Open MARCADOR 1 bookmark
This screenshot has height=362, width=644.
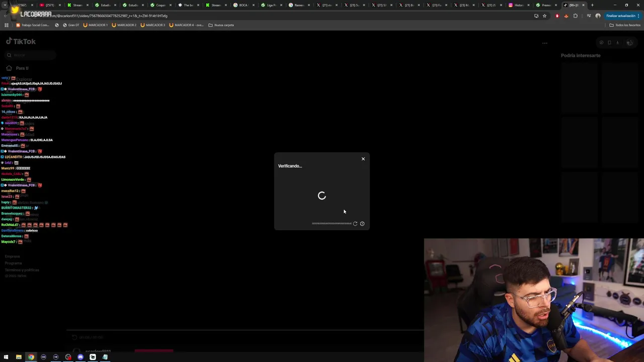point(96,25)
